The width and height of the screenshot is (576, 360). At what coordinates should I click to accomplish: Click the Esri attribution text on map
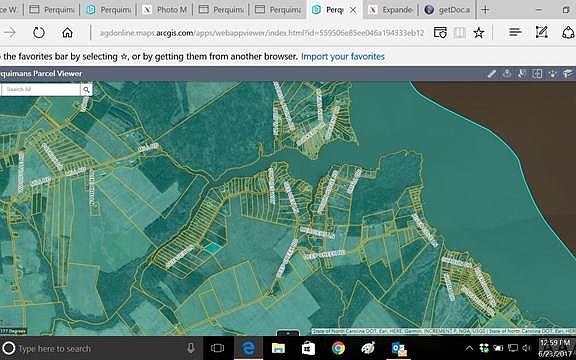444,331
